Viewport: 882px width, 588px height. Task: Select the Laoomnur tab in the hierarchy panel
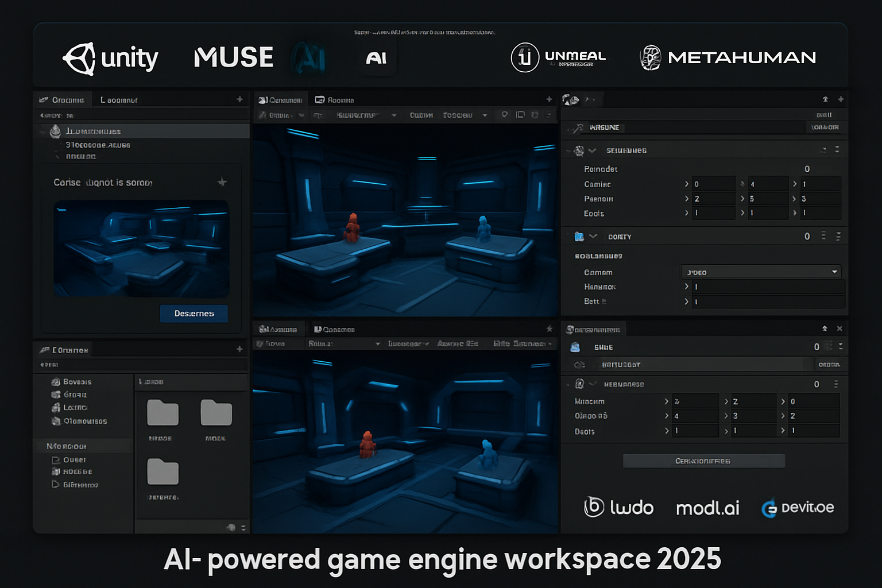click(118, 99)
